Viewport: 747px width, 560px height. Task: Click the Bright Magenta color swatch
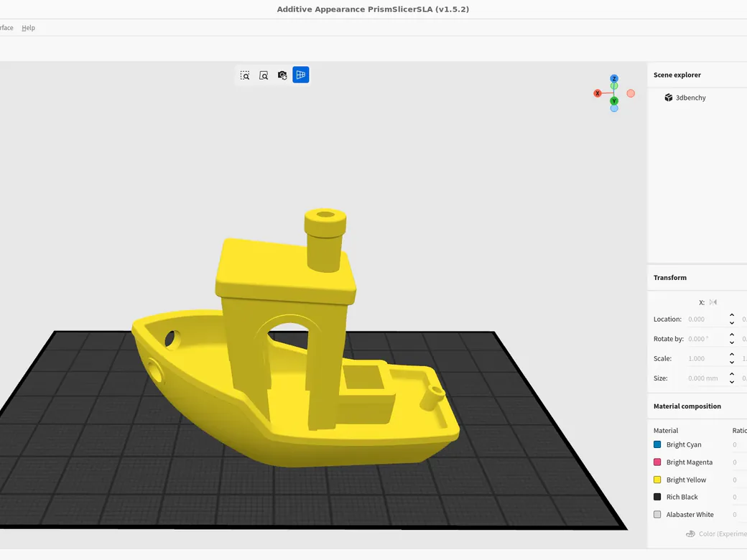pos(657,462)
